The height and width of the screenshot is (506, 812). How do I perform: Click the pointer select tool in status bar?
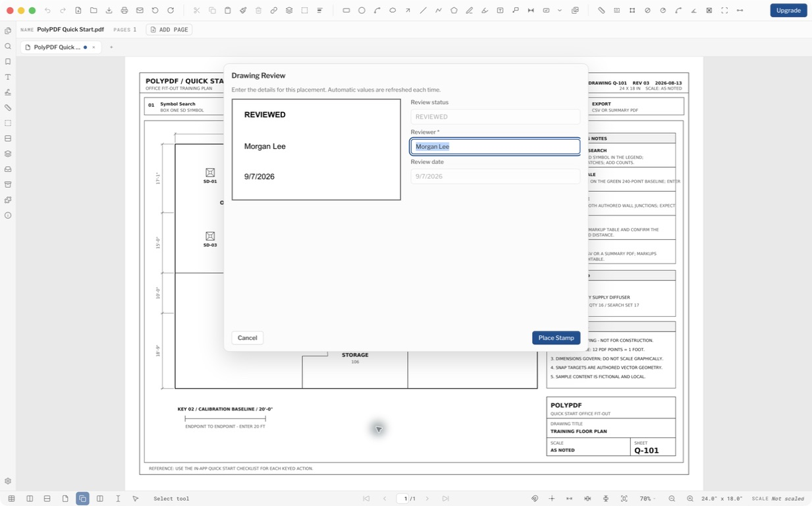[136, 499]
